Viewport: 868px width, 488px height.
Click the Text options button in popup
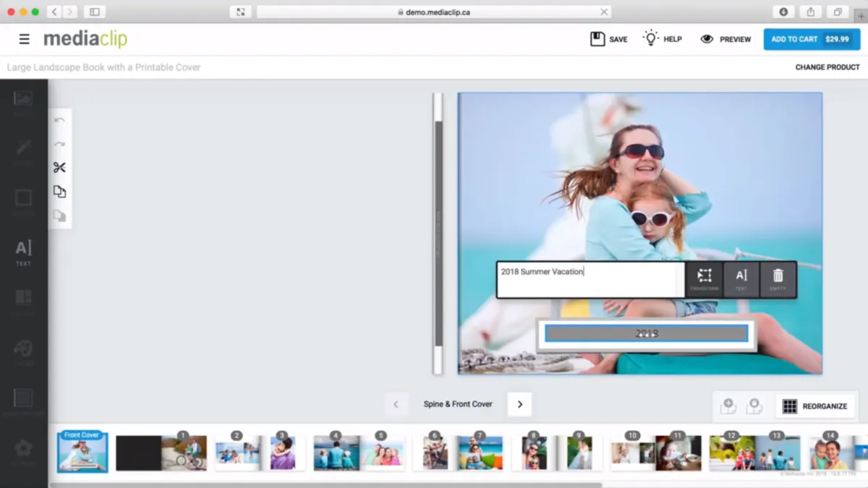click(x=741, y=279)
